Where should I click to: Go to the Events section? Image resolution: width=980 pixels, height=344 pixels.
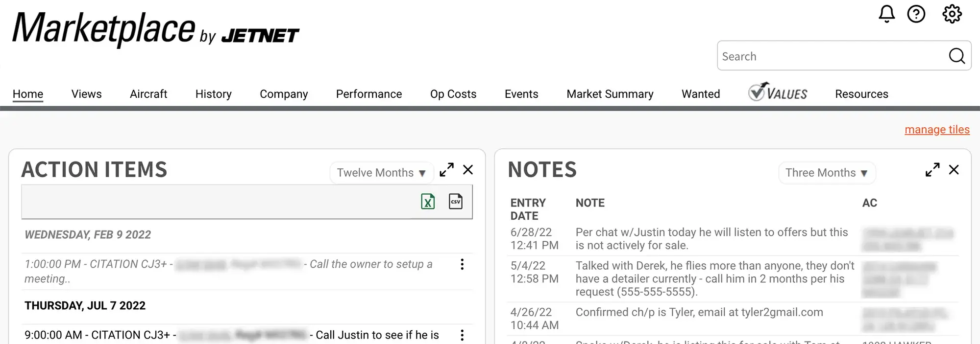pyautogui.click(x=521, y=94)
